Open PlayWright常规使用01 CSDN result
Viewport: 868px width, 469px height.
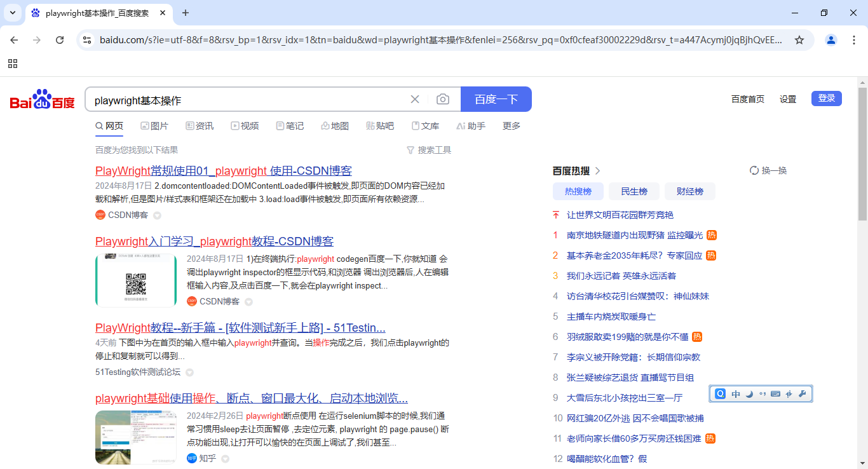pos(224,171)
